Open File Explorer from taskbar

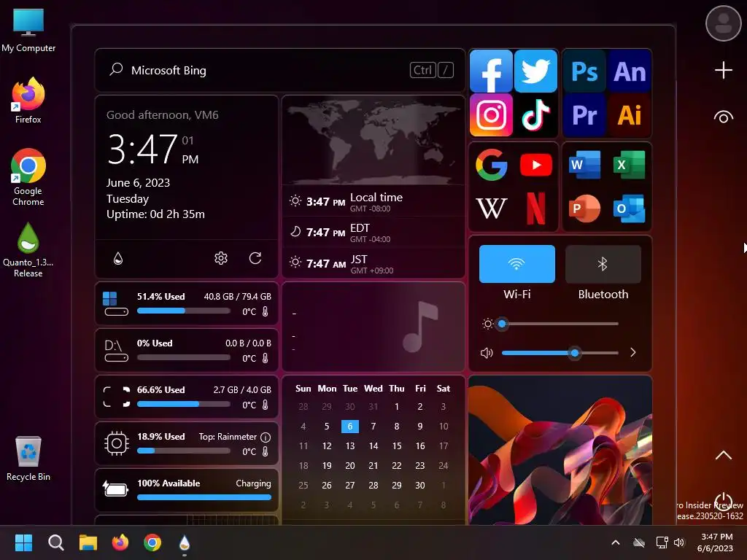88,542
